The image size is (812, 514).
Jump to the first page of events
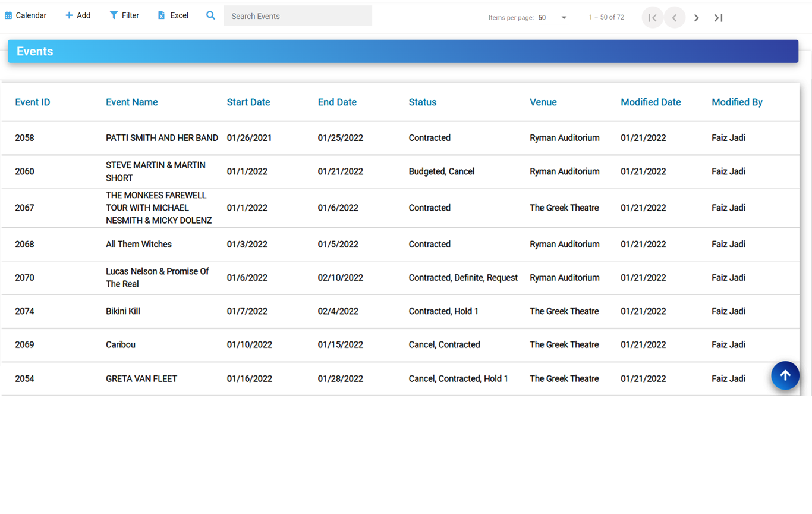click(x=652, y=17)
